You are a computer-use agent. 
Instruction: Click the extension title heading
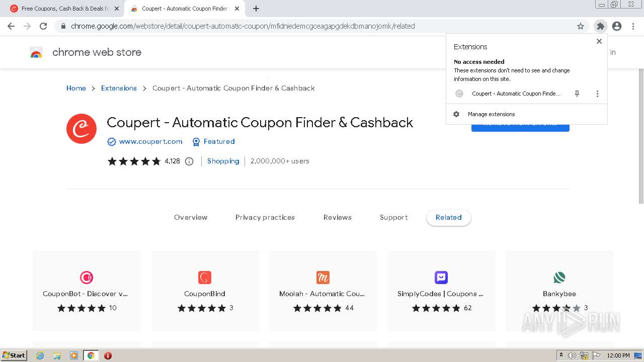point(260,123)
